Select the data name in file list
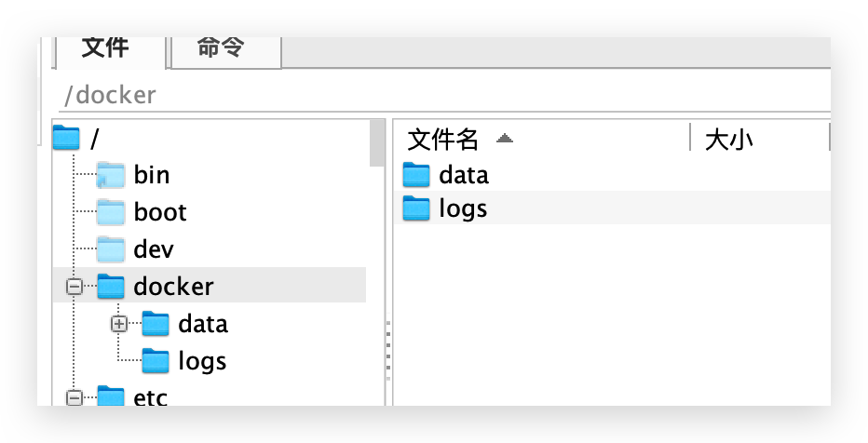 (x=464, y=175)
